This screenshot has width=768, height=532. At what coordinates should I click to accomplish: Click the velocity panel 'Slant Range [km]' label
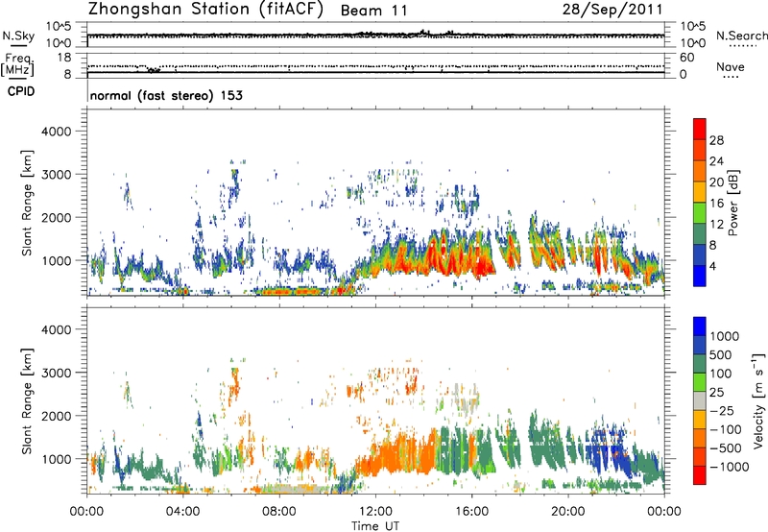(x=27, y=400)
